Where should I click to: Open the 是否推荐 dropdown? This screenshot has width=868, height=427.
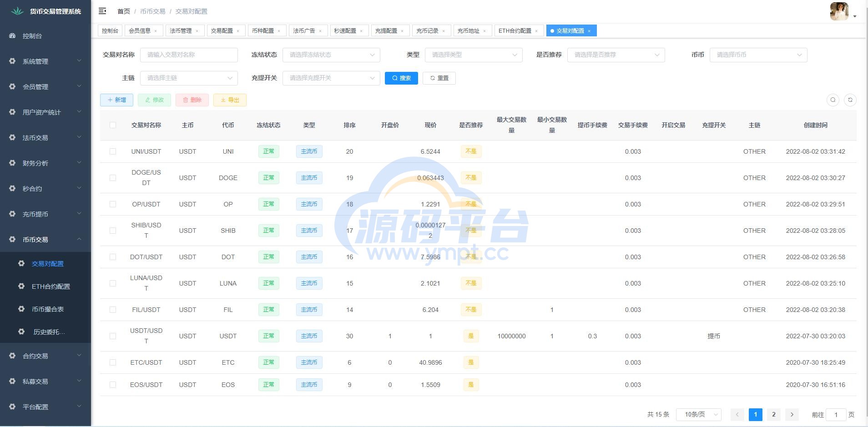click(x=616, y=55)
